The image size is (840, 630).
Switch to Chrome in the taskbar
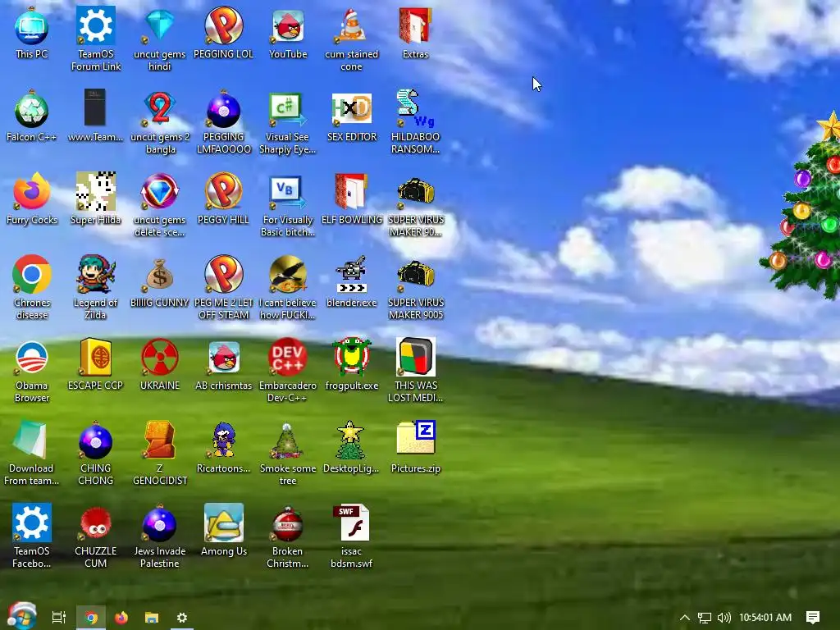[91, 618]
